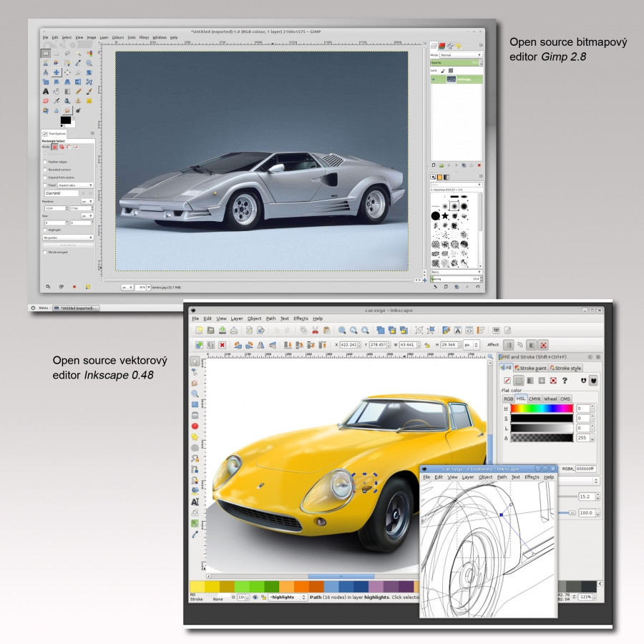Screen dimensions: 644x644
Task: Select the Star tool in Inkscape toolbox
Action: coord(195,437)
